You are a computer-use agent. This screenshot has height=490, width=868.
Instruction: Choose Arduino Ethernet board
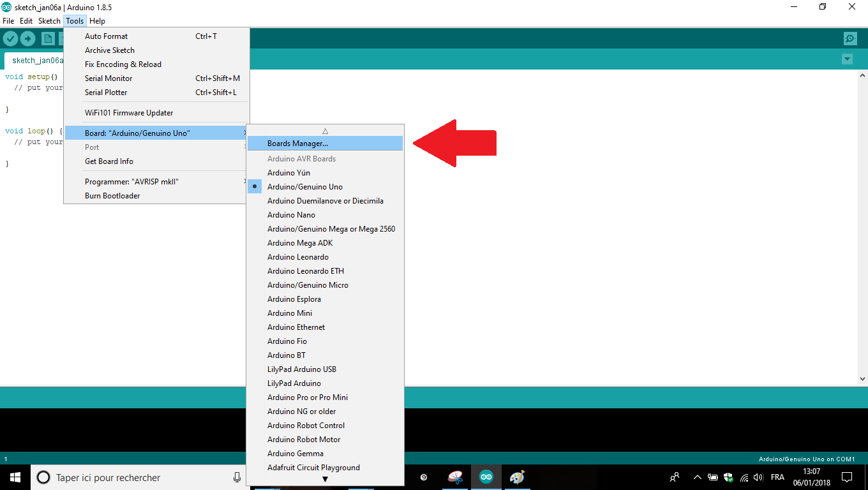pos(325,327)
